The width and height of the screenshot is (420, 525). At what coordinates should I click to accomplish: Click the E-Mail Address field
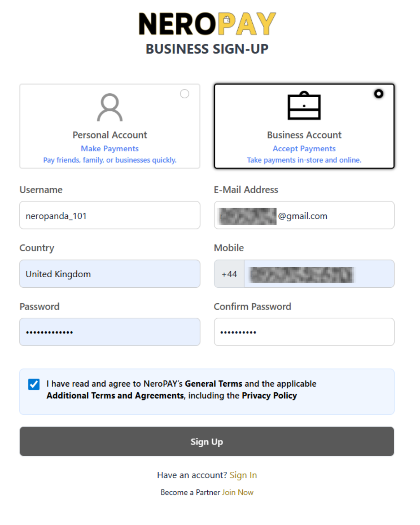pos(304,215)
